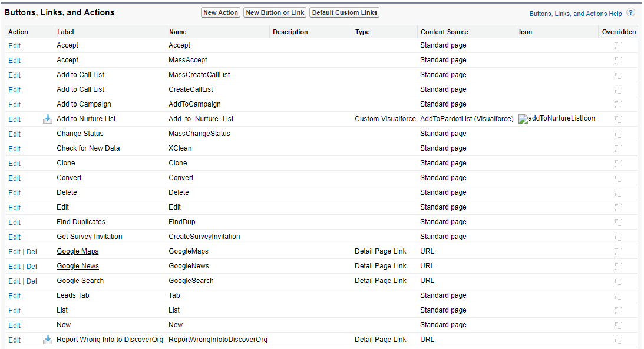Viewport: 644px width, 349px height.
Task: Open the Google Maps label link
Action: [77, 251]
